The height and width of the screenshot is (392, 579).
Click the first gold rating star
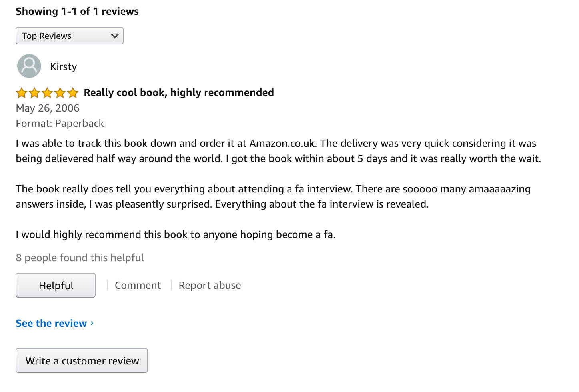click(22, 93)
